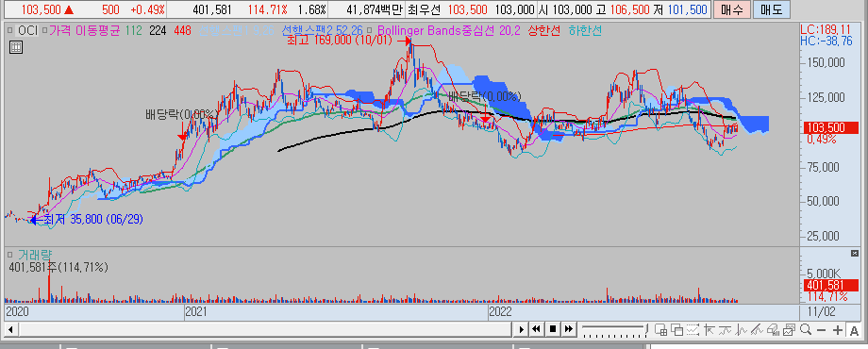
Task: Click the 고 106,500 high price field
Action: tap(624, 9)
